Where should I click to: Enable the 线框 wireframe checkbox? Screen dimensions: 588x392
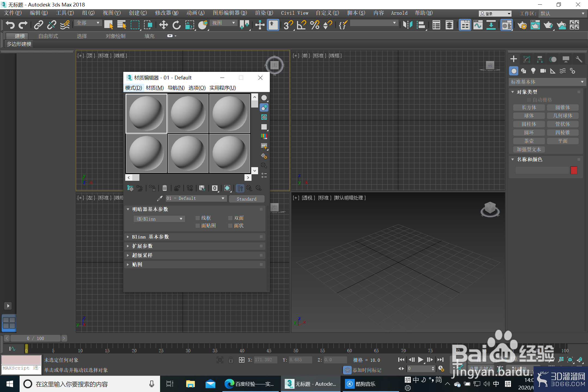point(198,218)
